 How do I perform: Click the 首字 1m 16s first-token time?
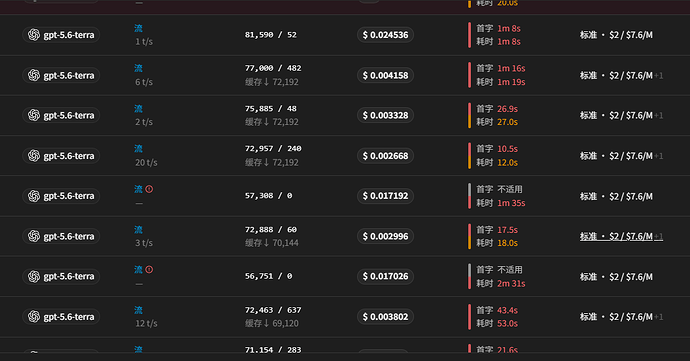(x=501, y=68)
